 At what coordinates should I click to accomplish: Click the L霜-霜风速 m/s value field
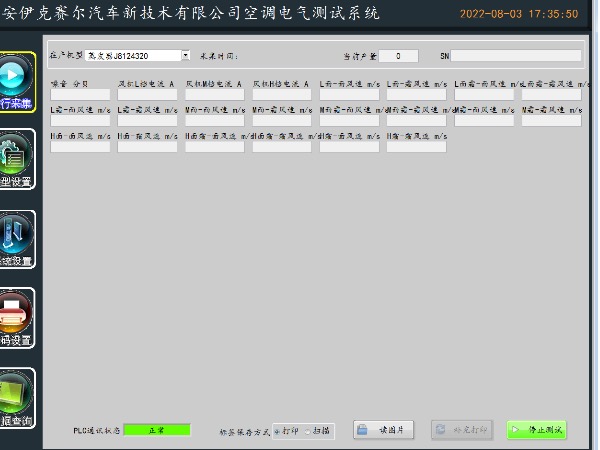[x=147, y=121]
